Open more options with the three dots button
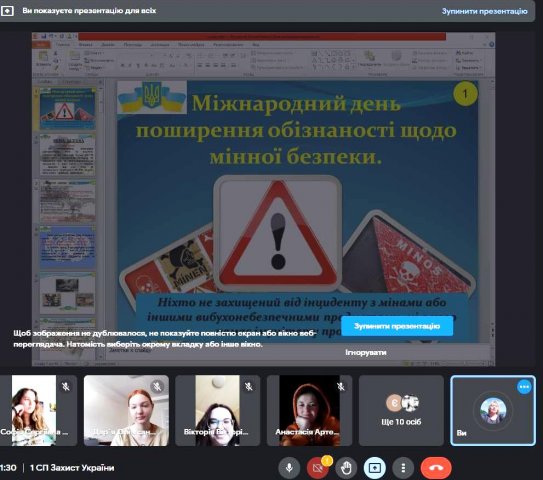This screenshot has width=543, height=480. pyautogui.click(x=403, y=468)
